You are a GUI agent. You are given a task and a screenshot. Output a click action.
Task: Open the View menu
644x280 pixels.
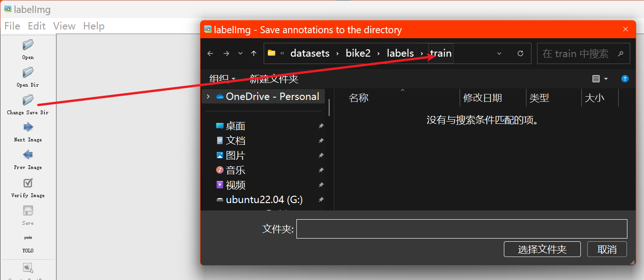coord(64,26)
